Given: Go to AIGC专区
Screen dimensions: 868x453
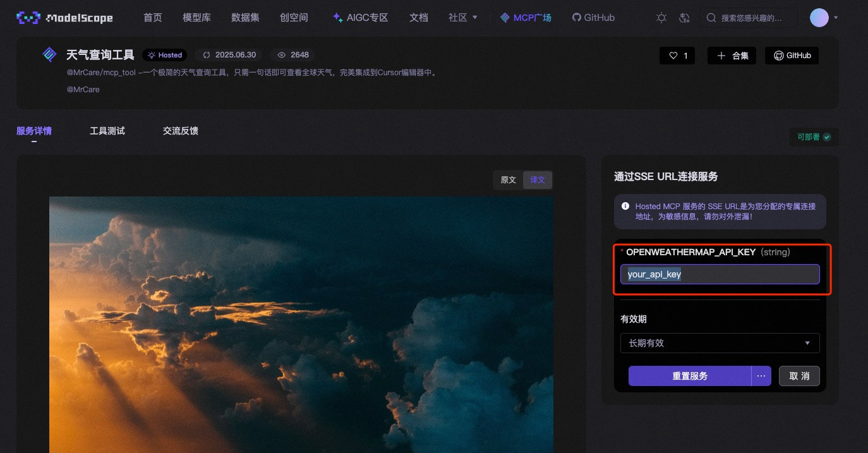Looking at the screenshot, I should tap(360, 18).
